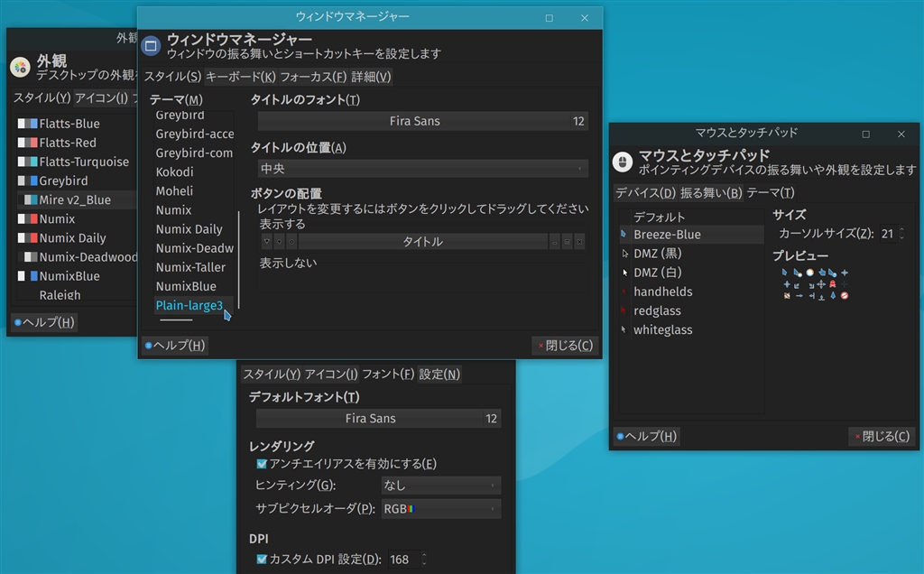Open the アイコン(I) tab in lower font panel
The width and height of the screenshot is (924, 574).
coord(330,375)
